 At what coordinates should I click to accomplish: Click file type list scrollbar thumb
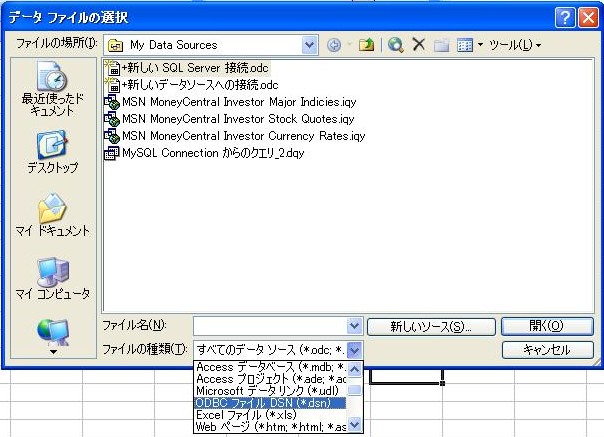pyautogui.click(x=354, y=390)
